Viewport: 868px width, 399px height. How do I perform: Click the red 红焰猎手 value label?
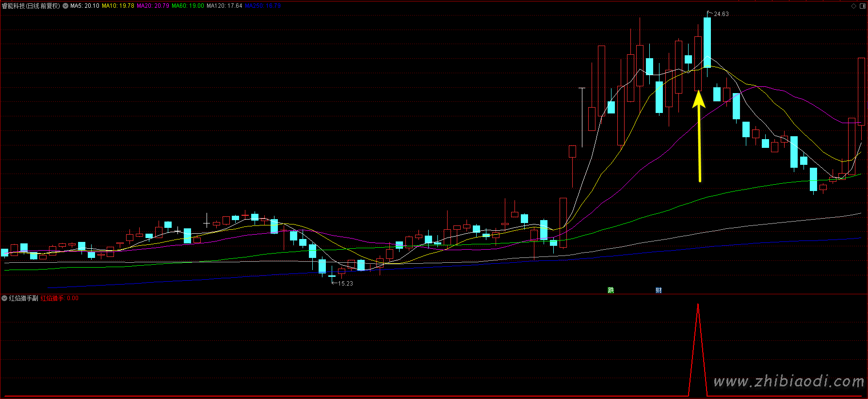point(59,298)
